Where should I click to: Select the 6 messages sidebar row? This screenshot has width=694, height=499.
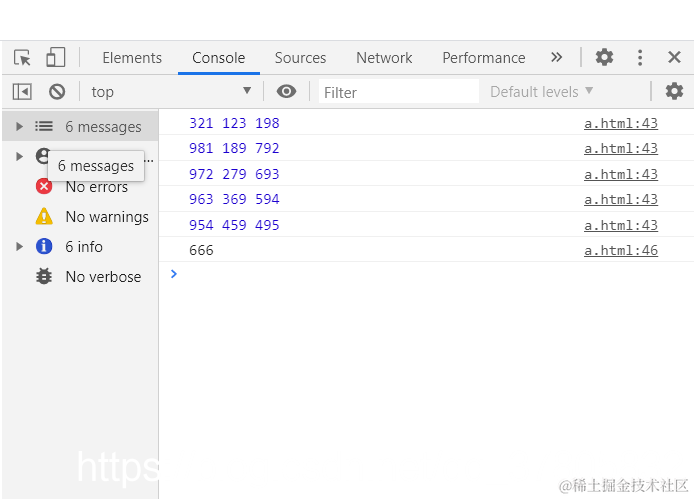coord(80,127)
